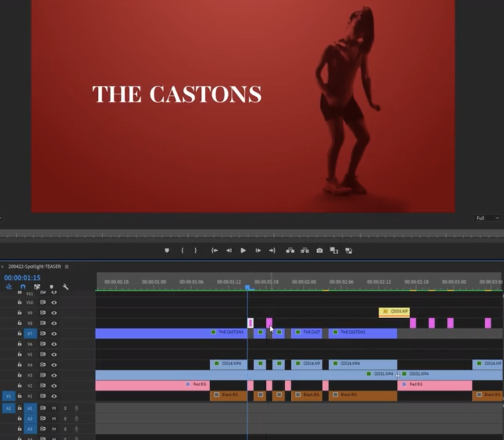
Task: Click the A3 track target button
Action: coord(30,429)
